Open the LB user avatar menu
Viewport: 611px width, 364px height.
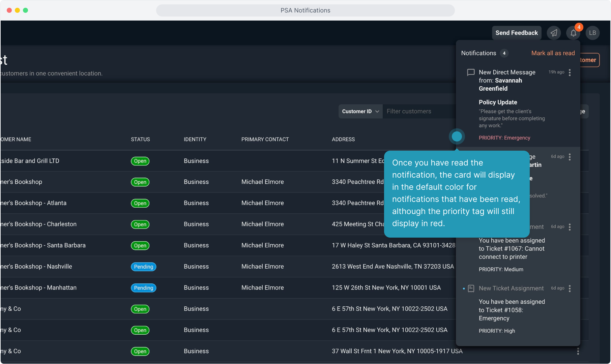pos(592,33)
